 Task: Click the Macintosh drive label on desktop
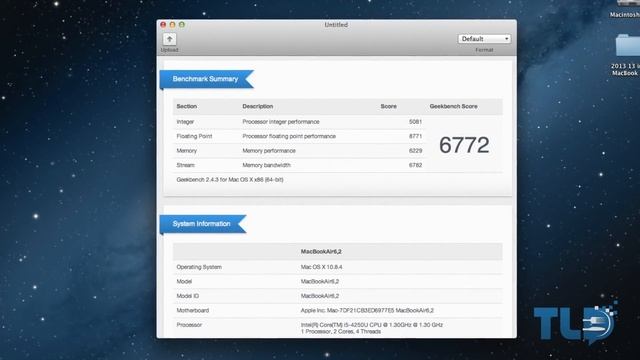[x=624, y=15]
